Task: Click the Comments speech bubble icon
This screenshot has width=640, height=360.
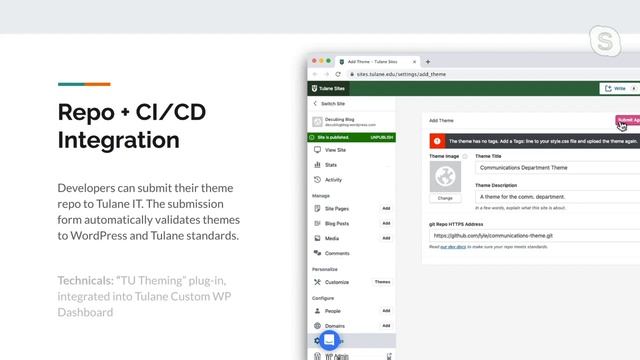Action: pyautogui.click(x=318, y=253)
